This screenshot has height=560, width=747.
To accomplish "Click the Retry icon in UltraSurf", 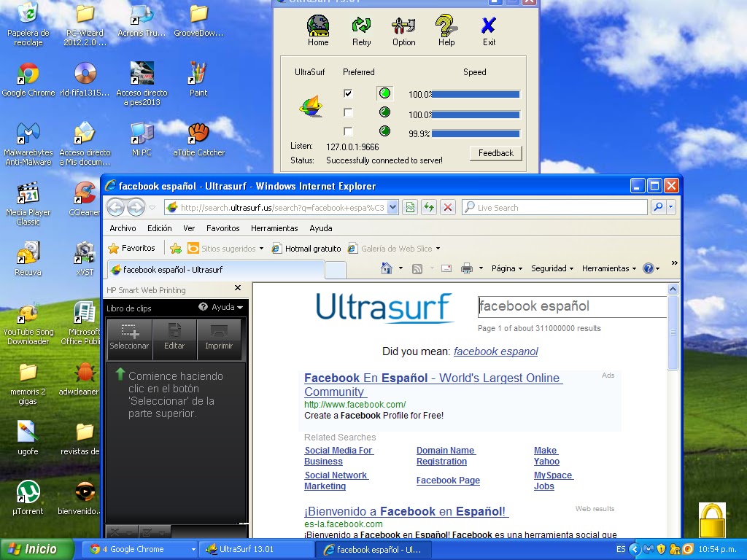I will coord(362,30).
